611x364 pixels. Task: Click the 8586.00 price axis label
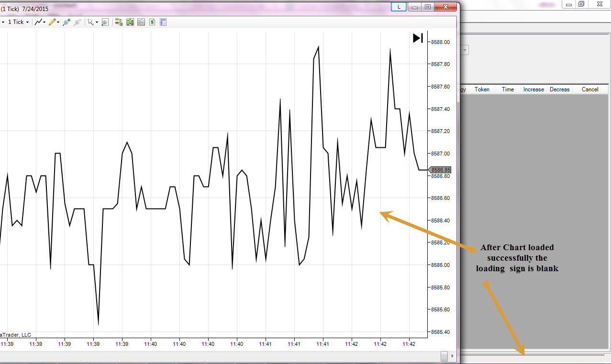pos(440,265)
